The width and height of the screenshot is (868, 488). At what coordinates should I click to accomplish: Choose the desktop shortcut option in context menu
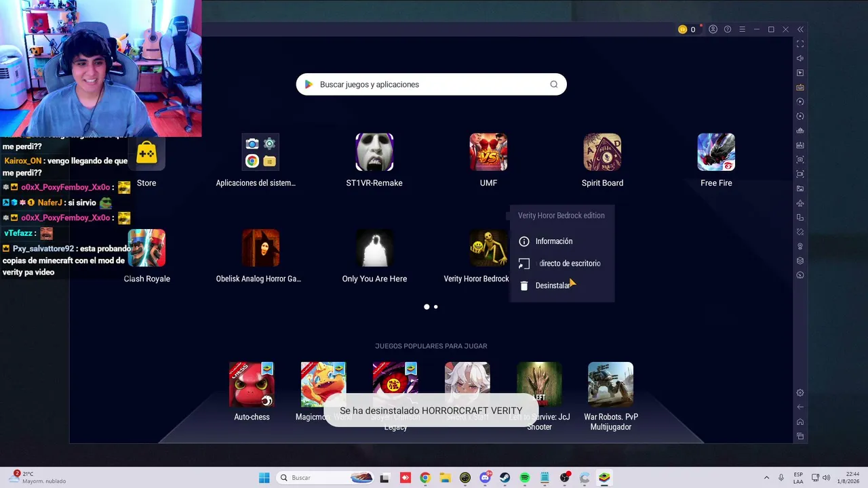[x=561, y=264]
